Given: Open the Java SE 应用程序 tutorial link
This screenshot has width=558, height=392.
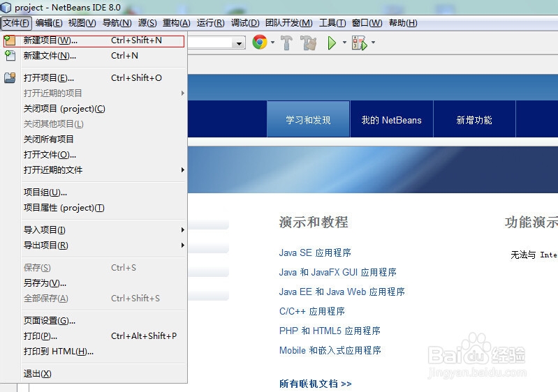Looking at the screenshot, I should point(315,252).
